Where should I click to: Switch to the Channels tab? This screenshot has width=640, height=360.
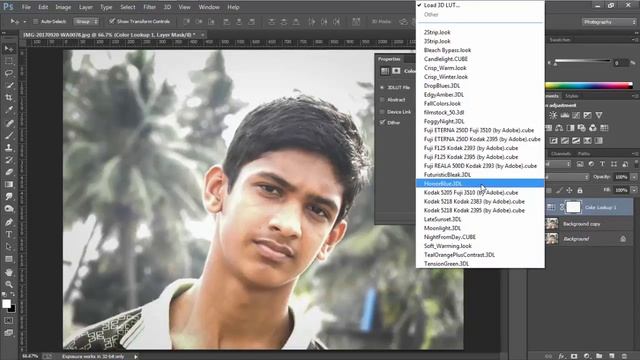pos(561,153)
